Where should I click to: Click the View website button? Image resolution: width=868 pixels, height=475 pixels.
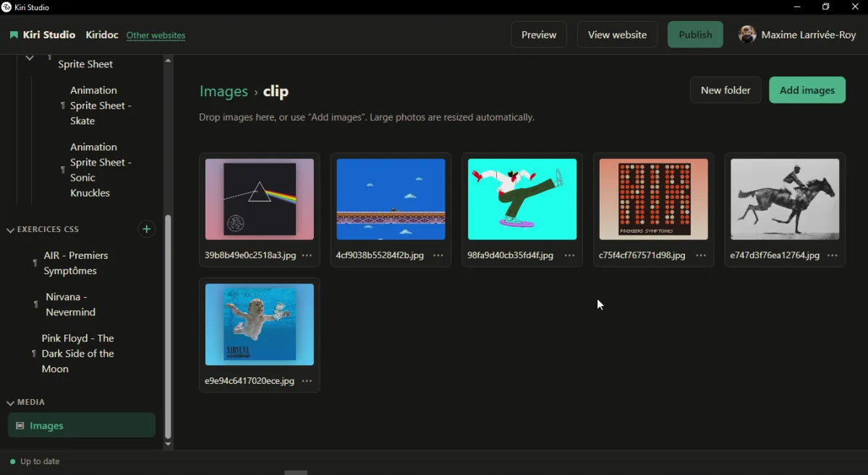pyautogui.click(x=617, y=35)
